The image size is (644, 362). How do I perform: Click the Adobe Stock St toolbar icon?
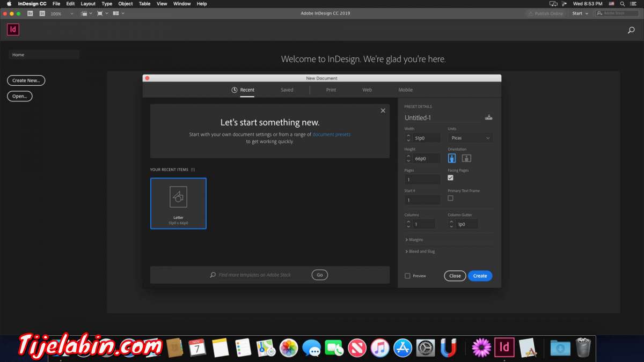(42, 13)
